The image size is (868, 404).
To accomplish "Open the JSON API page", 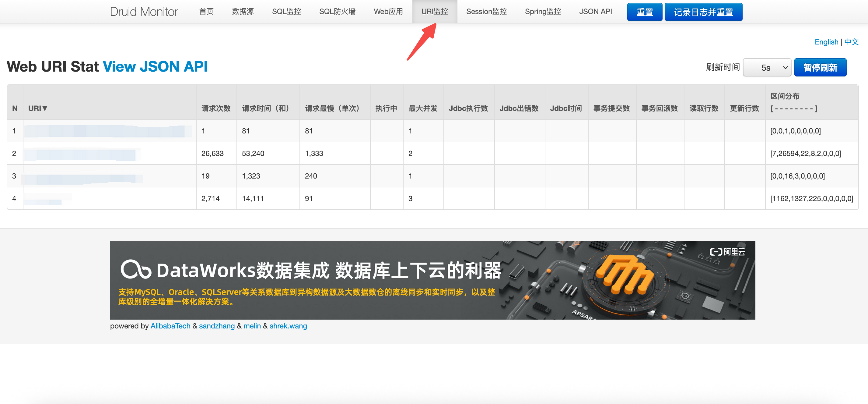I will coord(595,11).
